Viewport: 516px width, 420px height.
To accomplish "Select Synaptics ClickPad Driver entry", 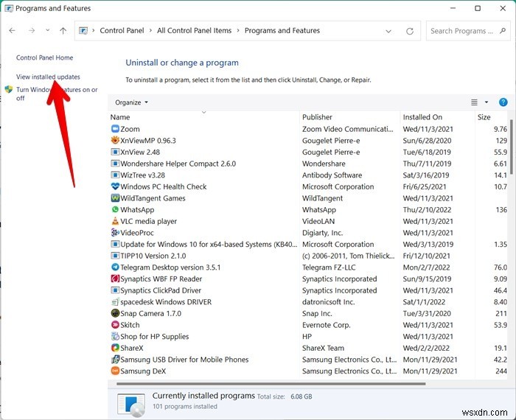I will pos(308,290).
